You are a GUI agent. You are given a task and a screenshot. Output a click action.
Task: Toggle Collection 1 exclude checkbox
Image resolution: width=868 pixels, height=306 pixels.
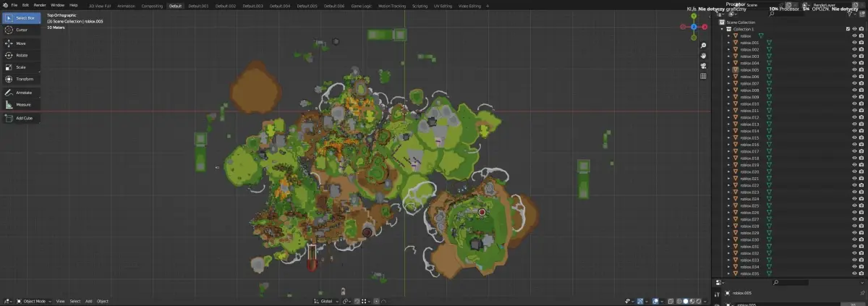(848, 29)
